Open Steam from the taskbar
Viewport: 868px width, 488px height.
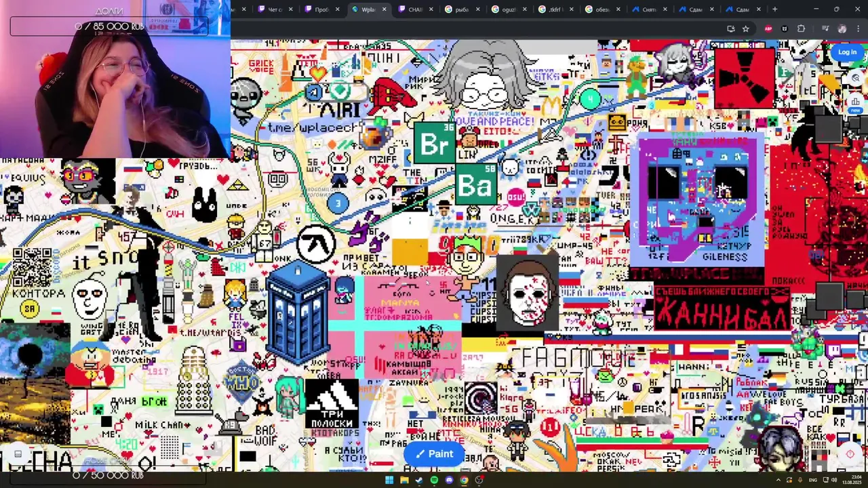419,480
